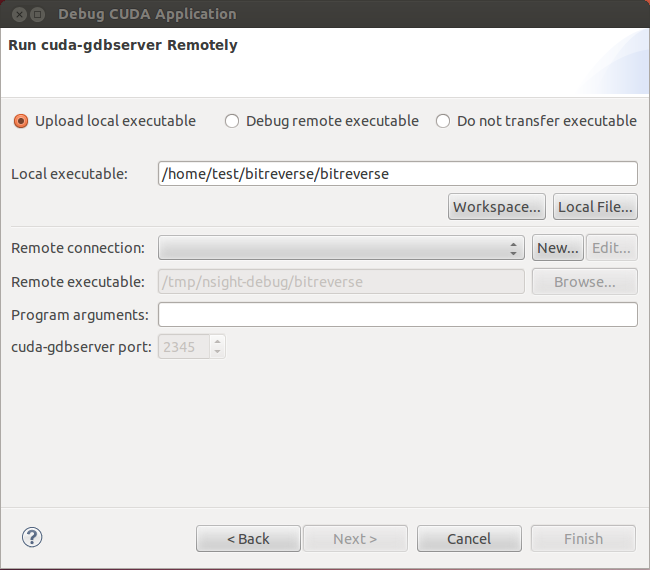Go to the previous page with Back

pyautogui.click(x=248, y=539)
